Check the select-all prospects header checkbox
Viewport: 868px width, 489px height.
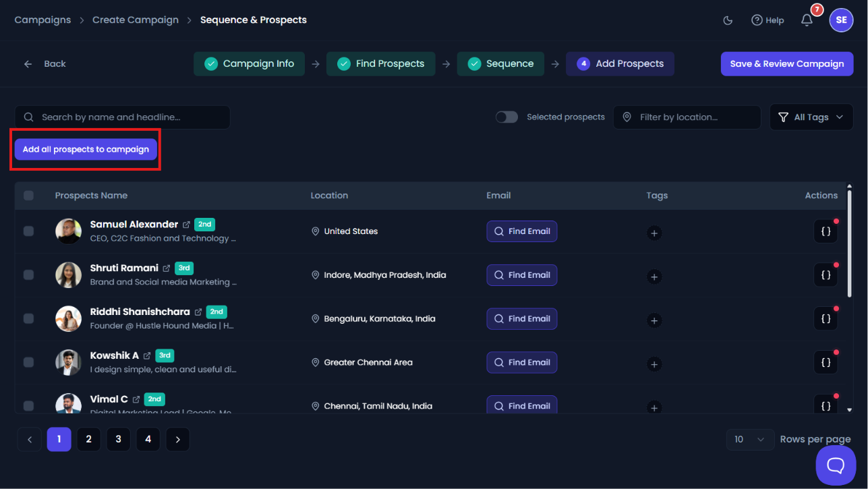(x=28, y=196)
